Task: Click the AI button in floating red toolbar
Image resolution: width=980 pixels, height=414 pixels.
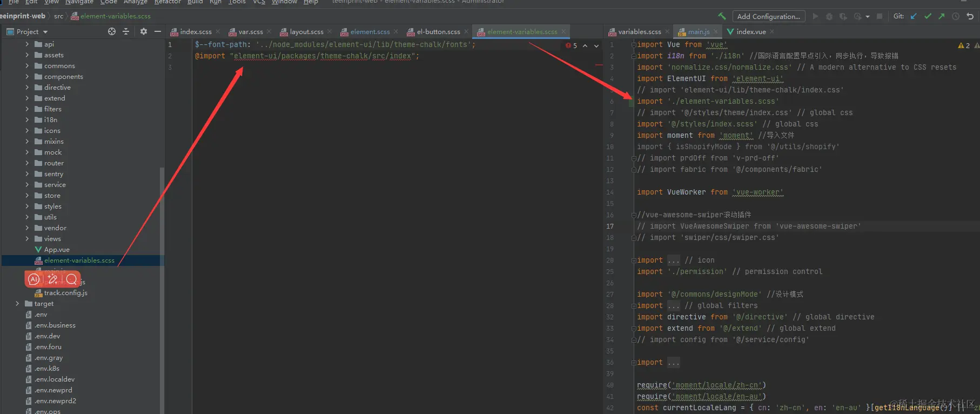Action: pos(34,279)
